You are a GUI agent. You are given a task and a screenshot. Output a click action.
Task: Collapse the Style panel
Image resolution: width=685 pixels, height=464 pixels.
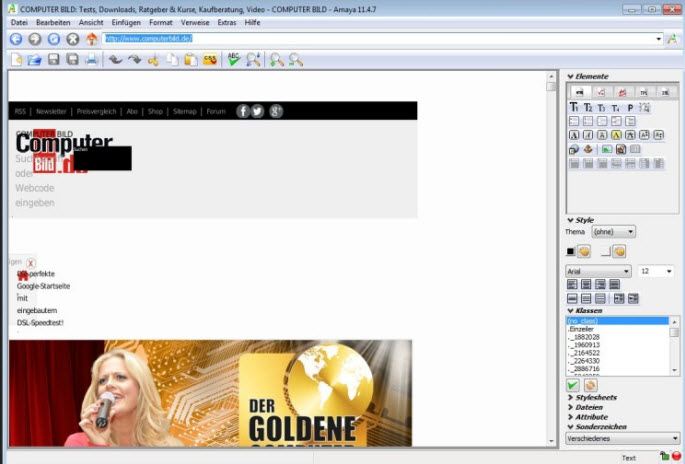tap(570, 220)
